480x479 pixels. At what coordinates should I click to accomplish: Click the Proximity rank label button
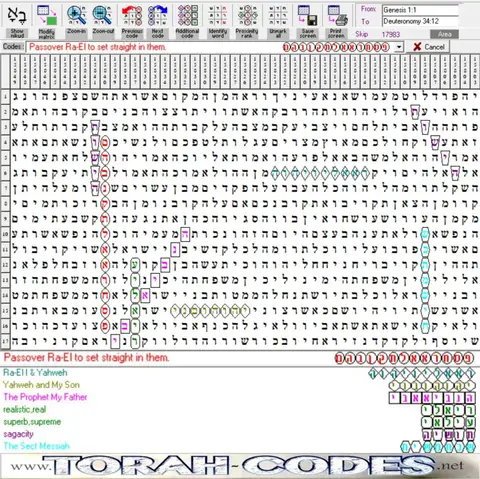(247, 33)
